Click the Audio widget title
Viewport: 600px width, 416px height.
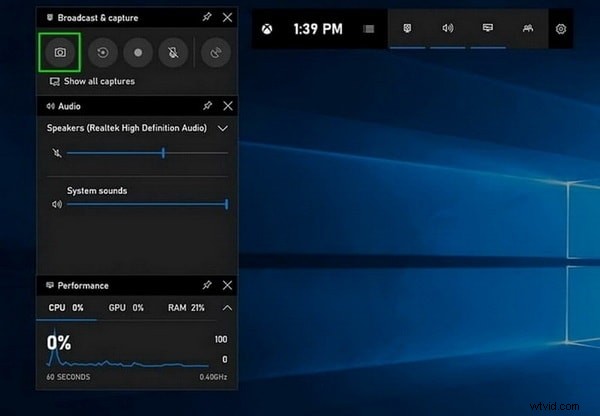tap(69, 106)
